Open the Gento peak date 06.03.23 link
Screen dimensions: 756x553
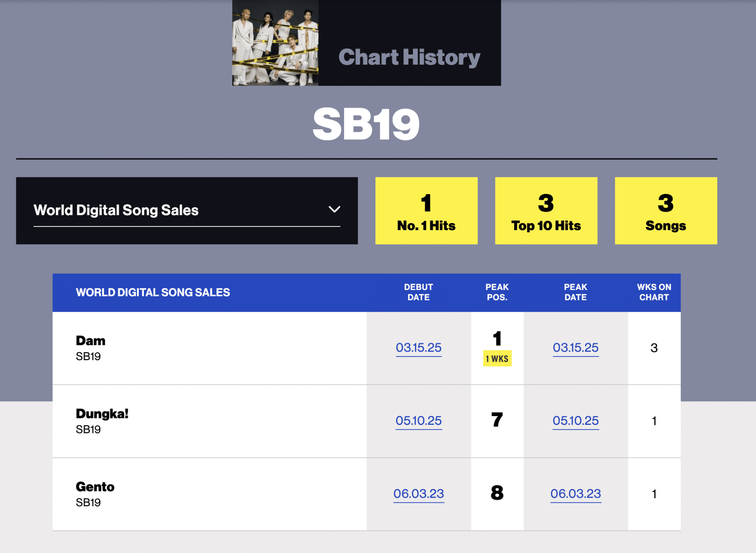575,493
